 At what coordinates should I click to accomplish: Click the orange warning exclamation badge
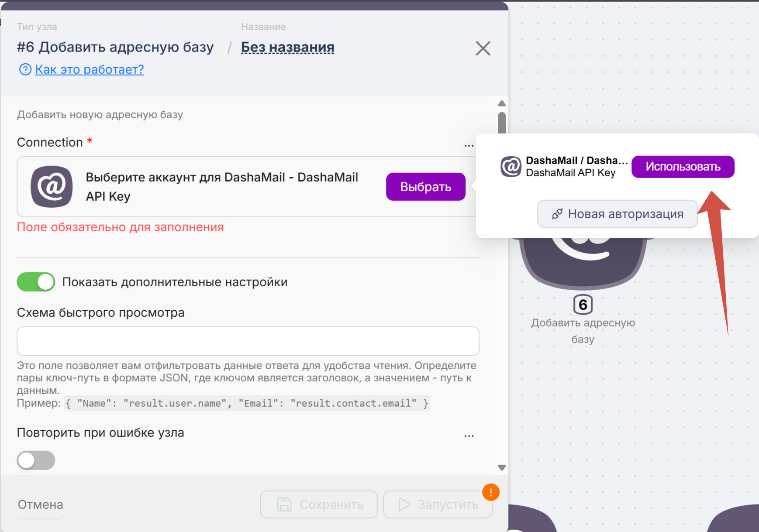click(x=491, y=492)
